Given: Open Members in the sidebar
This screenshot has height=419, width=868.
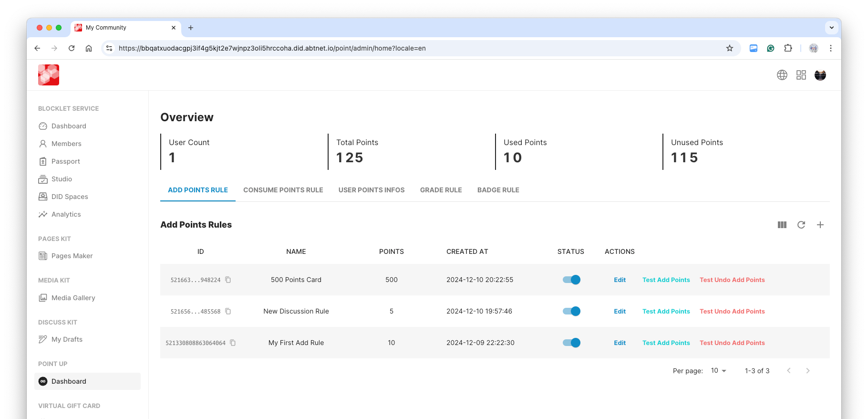Looking at the screenshot, I should click(x=66, y=144).
